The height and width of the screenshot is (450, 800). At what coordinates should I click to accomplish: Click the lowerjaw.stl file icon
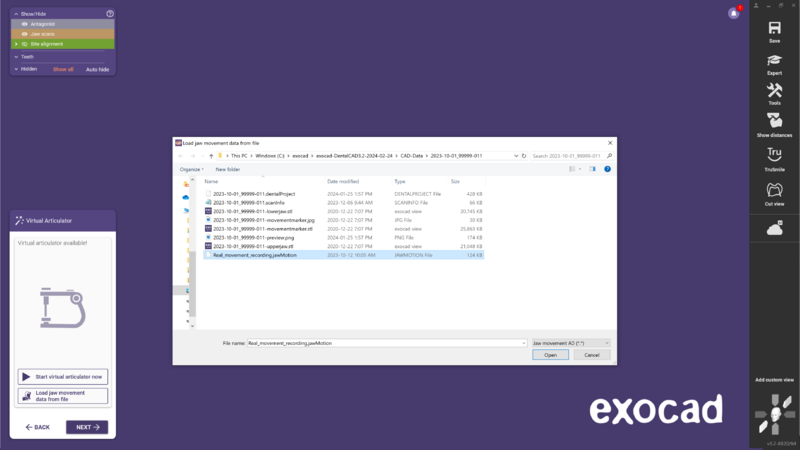[x=208, y=211]
